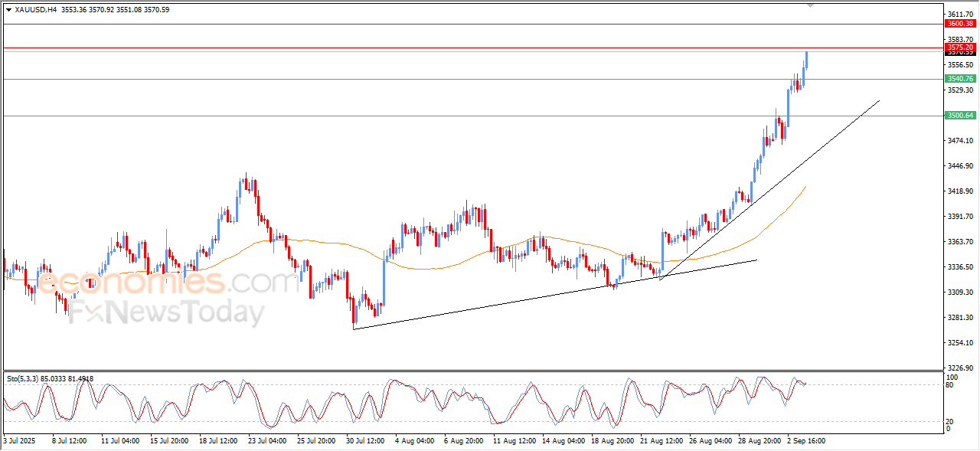Image resolution: width=980 pixels, height=451 pixels.
Task: Click the 6 Aug 20:00 date label
Action: pos(462,441)
